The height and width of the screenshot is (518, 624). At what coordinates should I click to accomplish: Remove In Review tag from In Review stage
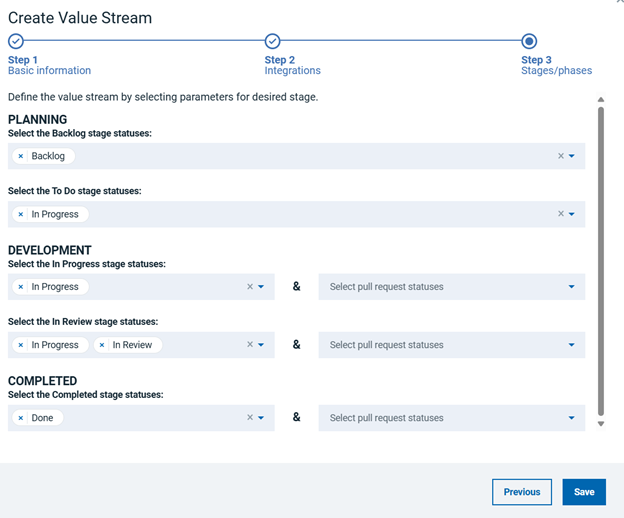coord(102,345)
